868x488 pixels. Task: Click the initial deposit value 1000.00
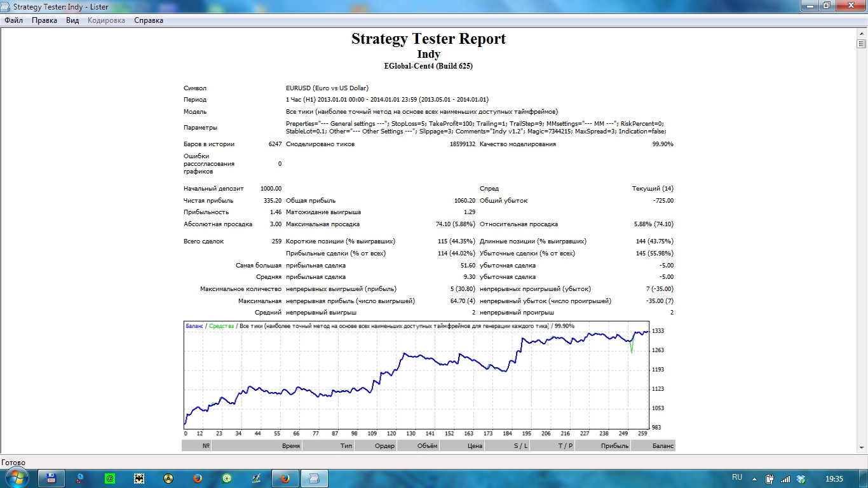[271, 189]
